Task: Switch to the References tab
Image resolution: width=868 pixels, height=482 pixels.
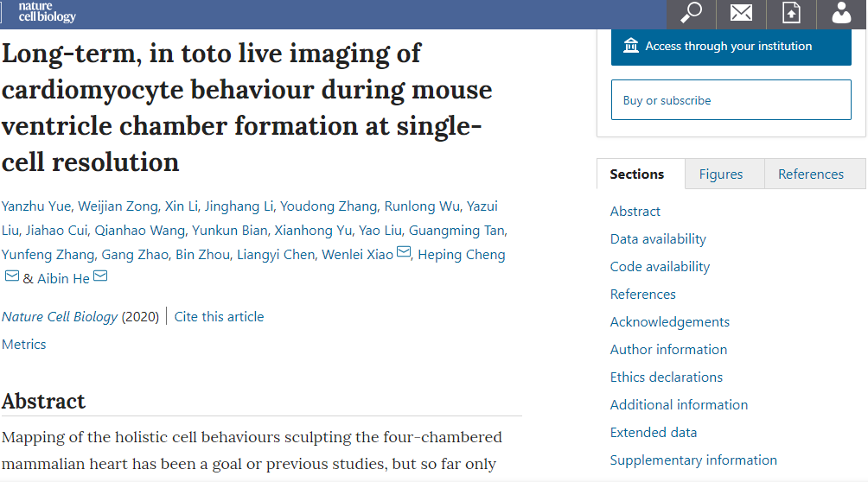Action: (x=811, y=174)
